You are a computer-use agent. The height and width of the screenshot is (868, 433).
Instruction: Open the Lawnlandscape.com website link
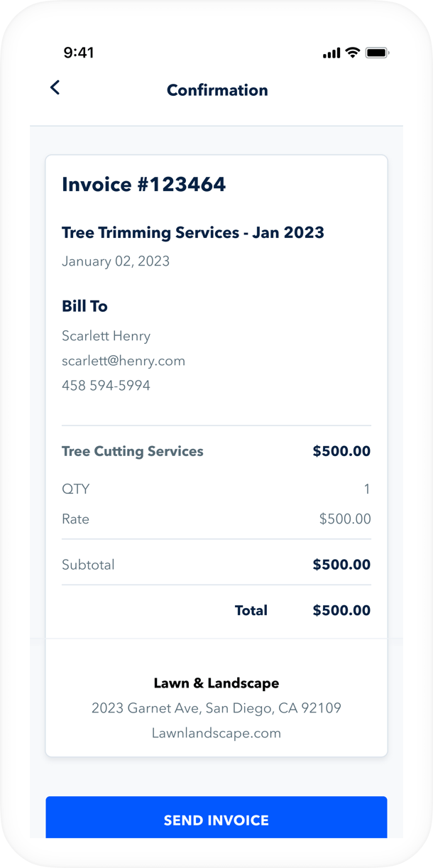coord(217,733)
